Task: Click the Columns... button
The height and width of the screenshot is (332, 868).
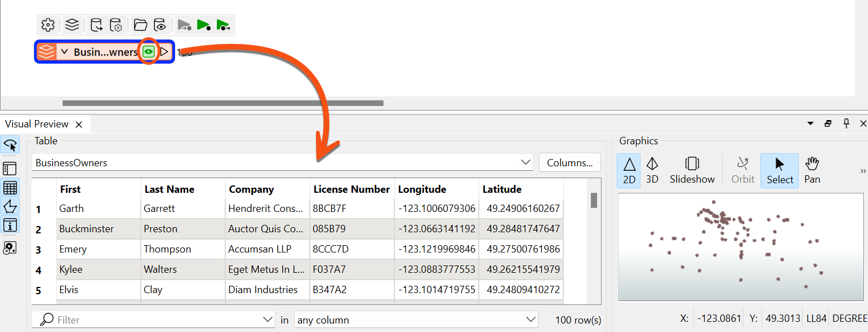Action: coord(569,162)
